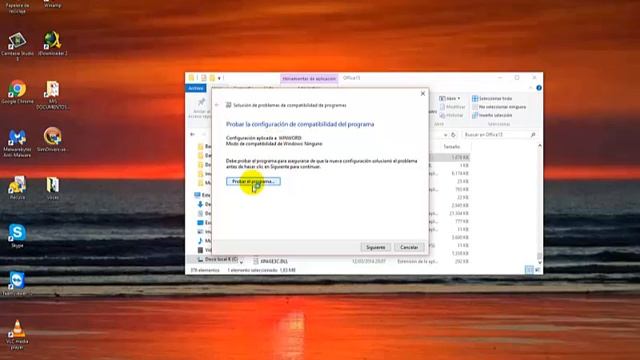This screenshot has height=360, width=640.
Task: Launch VLC media player from desktop
Action: pyautogui.click(x=17, y=335)
